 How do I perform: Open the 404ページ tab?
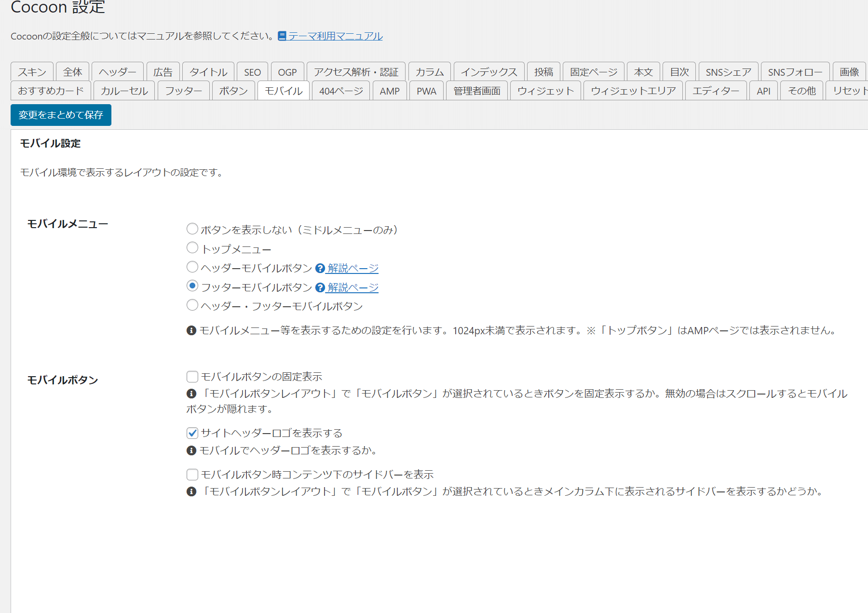341,91
